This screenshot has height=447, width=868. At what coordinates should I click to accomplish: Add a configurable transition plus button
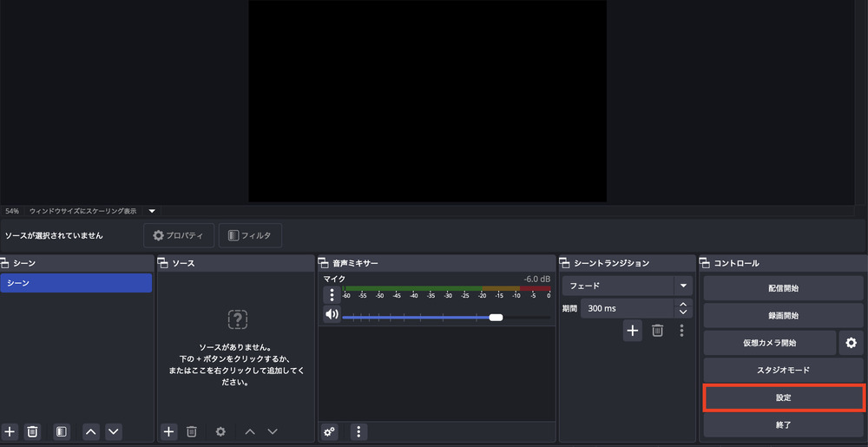coord(632,331)
